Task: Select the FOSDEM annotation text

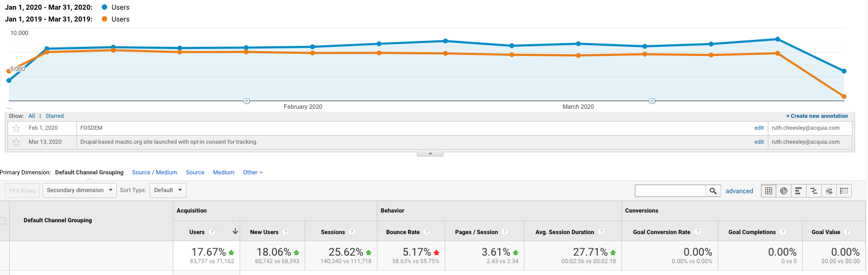Action: coord(92,128)
